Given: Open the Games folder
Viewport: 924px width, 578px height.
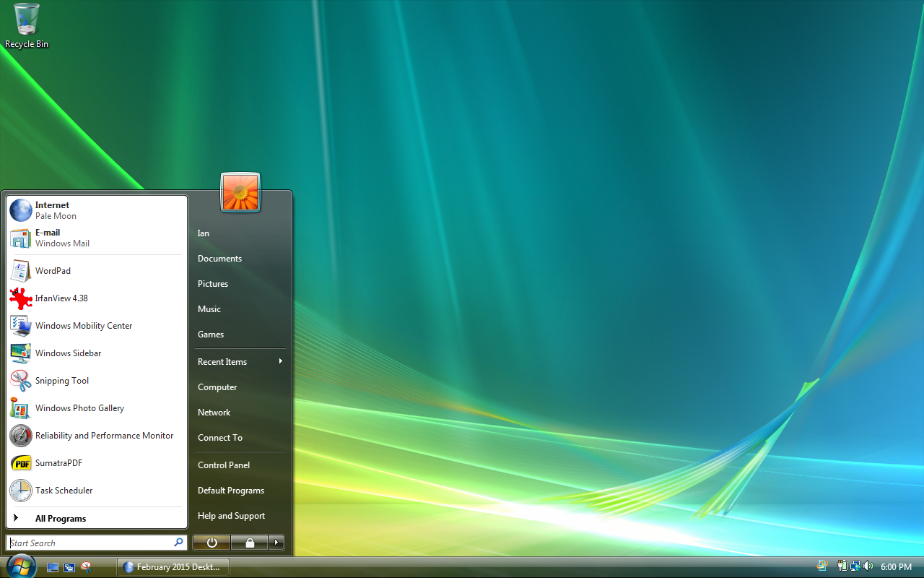Looking at the screenshot, I should 240,335.
